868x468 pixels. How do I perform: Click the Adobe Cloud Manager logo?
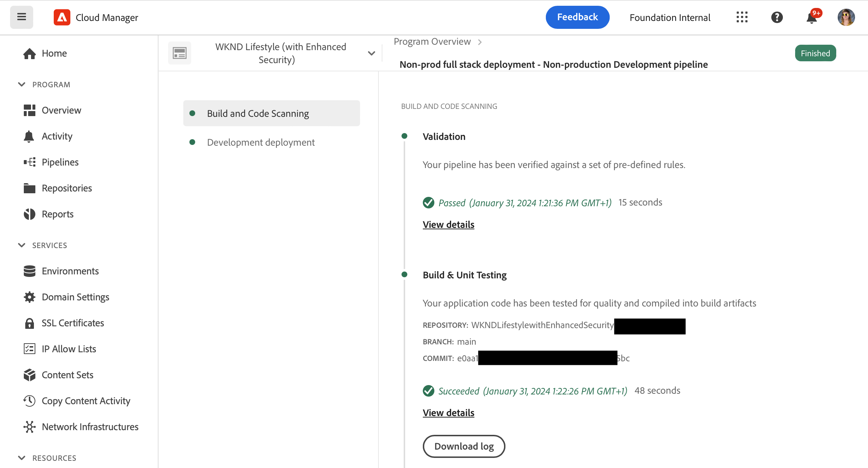pyautogui.click(x=62, y=17)
